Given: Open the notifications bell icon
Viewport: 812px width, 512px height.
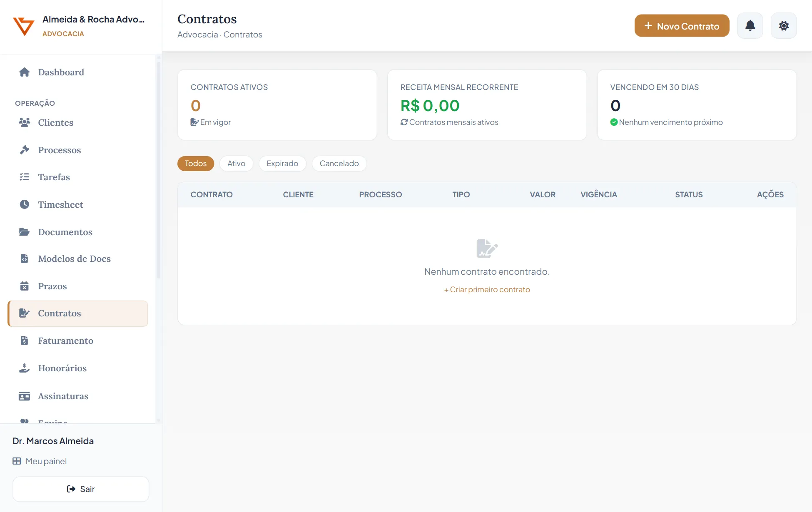Looking at the screenshot, I should click(x=750, y=26).
